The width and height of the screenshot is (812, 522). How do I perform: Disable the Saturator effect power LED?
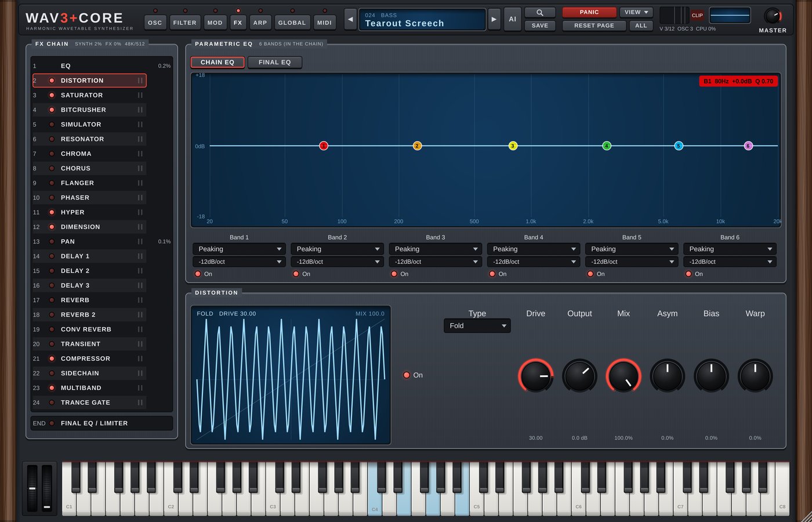point(52,95)
